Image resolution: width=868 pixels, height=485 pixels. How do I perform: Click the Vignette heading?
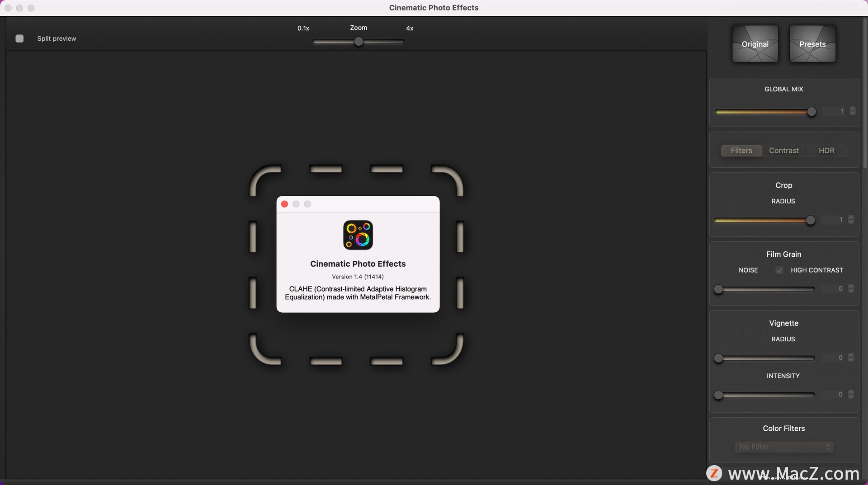coord(784,323)
